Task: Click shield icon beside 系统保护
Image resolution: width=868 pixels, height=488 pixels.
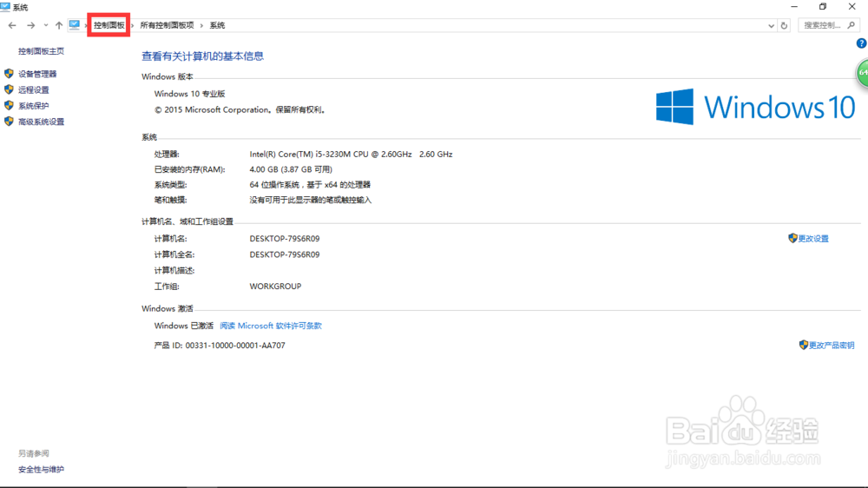Action: click(9, 105)
